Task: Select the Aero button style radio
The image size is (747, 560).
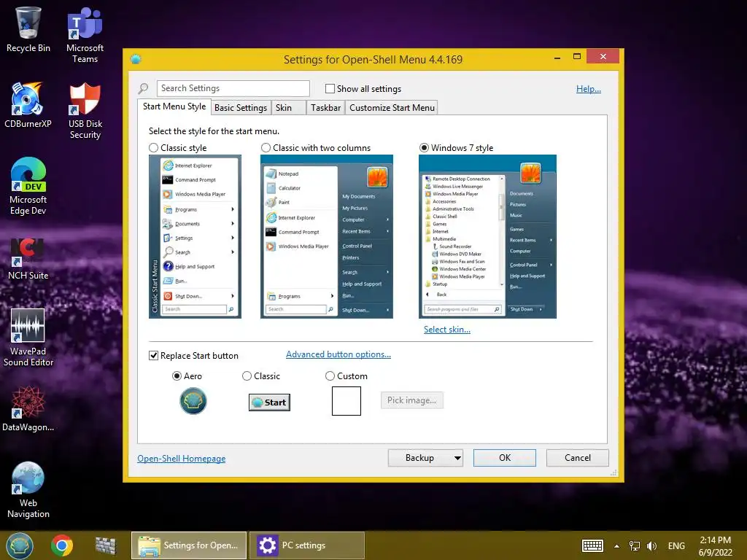Action: pyautogui.click(x=177, y=376)
